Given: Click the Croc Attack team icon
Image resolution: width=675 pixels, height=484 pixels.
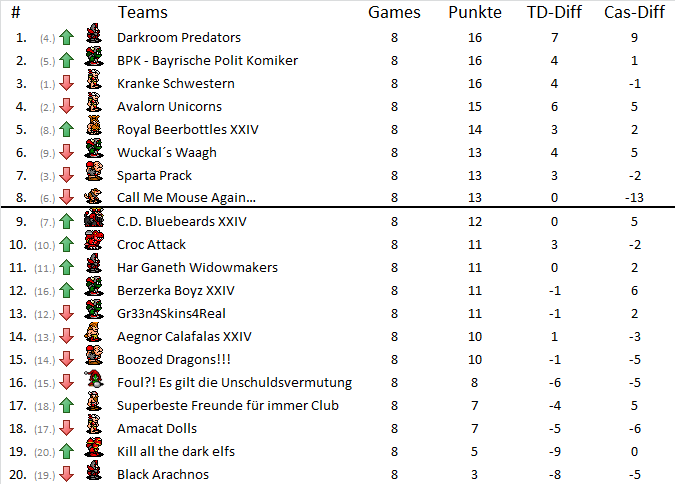Looking at the screenshot, I should [93, 244].
